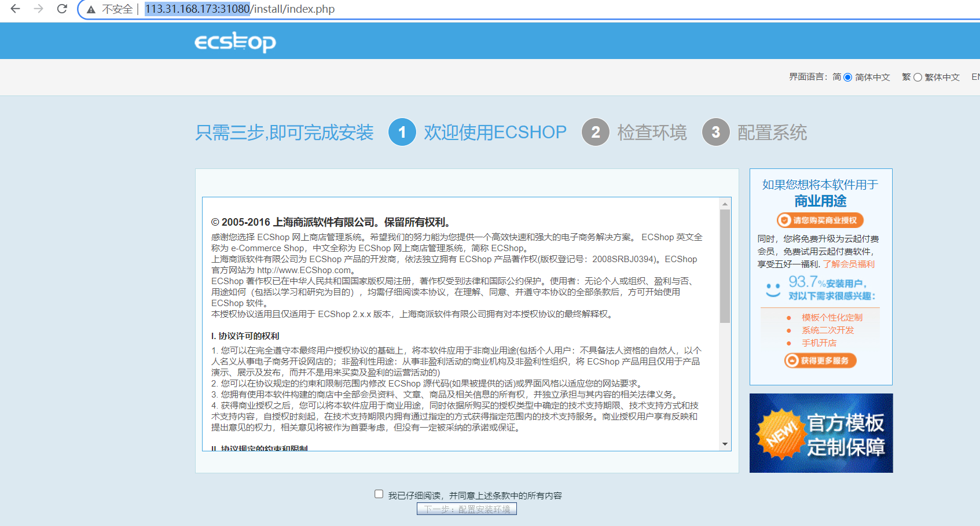980x526 pixels.
Task: Click 配置系统 step label
Action: (x=772, y=132)
